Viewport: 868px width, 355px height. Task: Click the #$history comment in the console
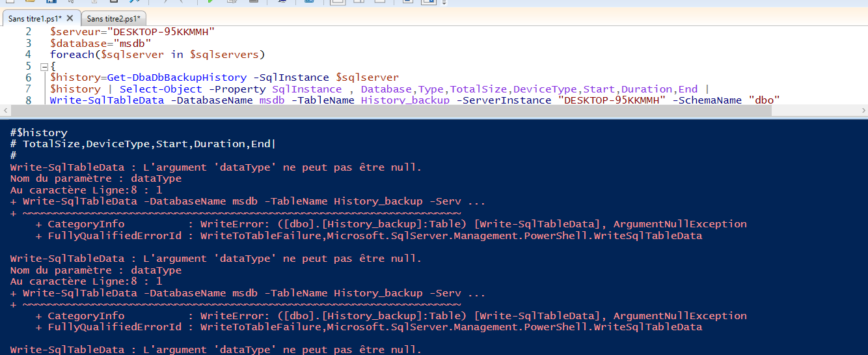39,132
